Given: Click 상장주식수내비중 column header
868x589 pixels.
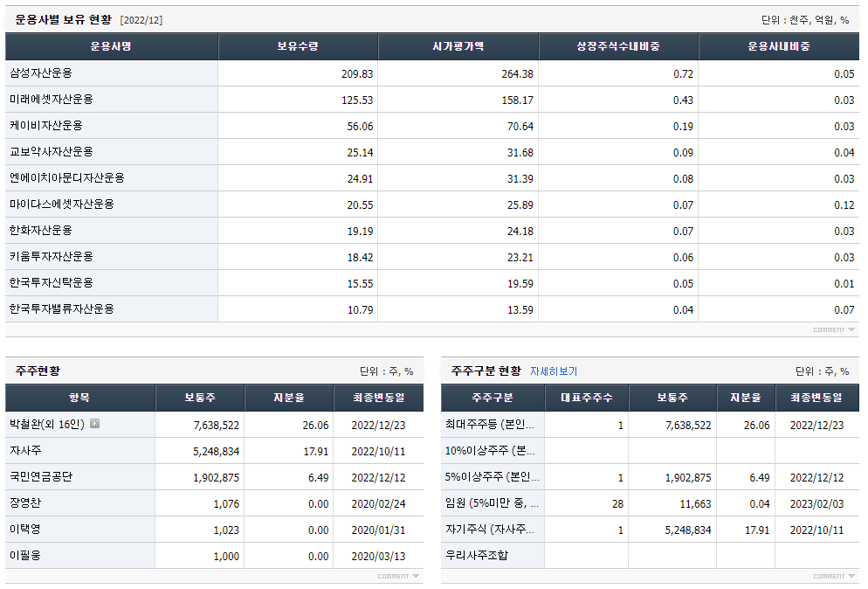Looking at the screenshot, I should 618,46.
